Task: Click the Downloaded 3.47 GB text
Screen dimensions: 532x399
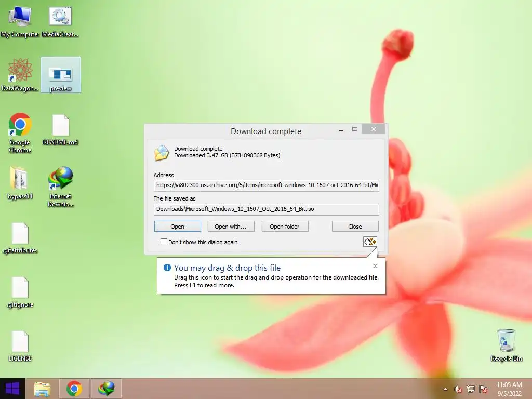Action: 227,155
